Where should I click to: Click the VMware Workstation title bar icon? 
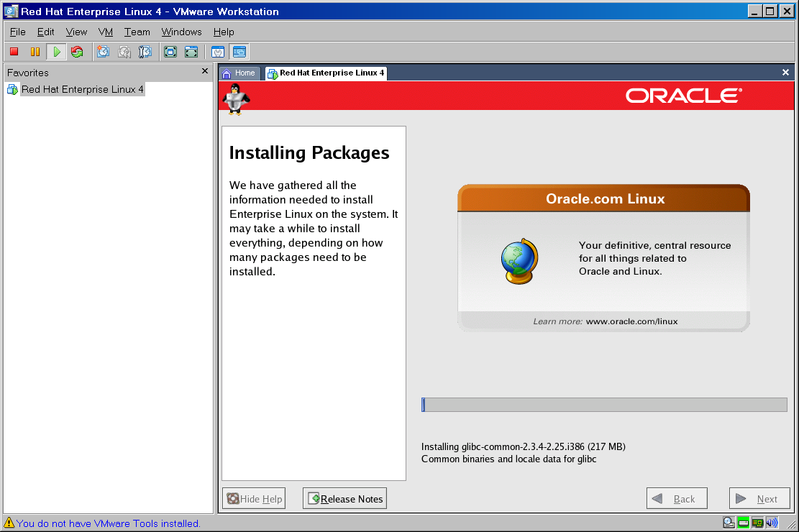(12, 12)
